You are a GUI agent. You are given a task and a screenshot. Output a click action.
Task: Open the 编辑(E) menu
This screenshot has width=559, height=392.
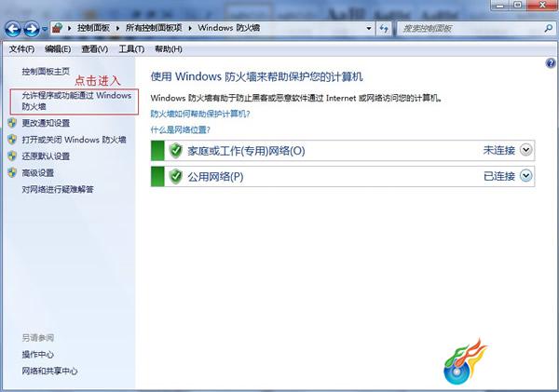(x=58, y=49)
